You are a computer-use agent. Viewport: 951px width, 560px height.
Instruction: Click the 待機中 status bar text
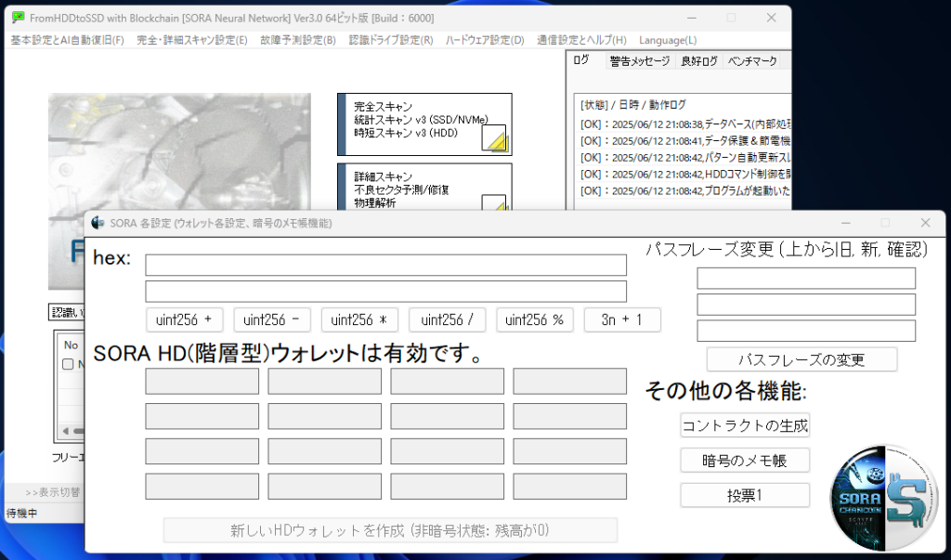point(22,514)
